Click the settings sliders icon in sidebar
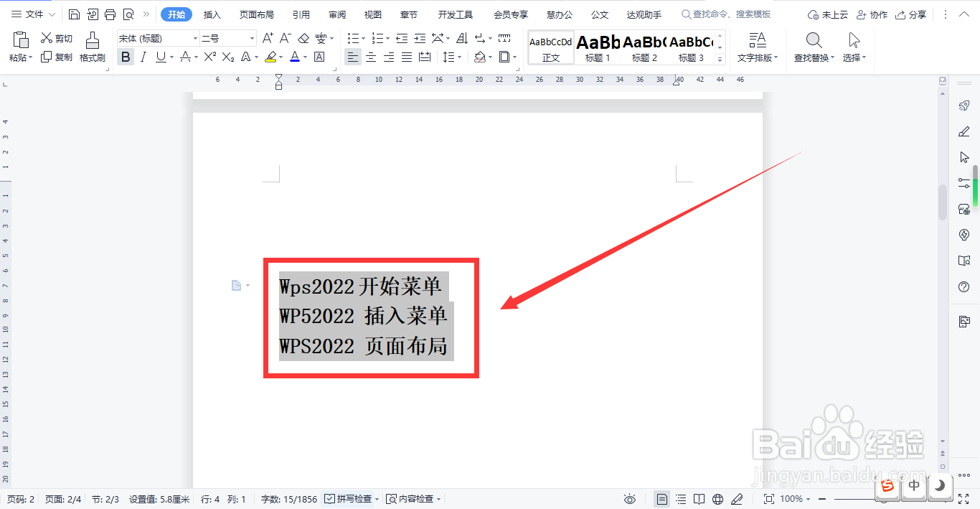980x509 pixels. click(x=964, y=183)
